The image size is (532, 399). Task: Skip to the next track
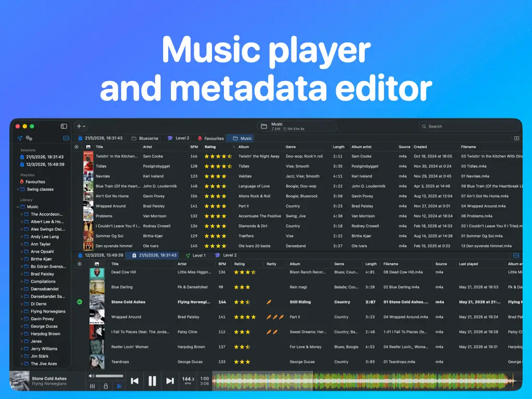(x=170, y=381)
